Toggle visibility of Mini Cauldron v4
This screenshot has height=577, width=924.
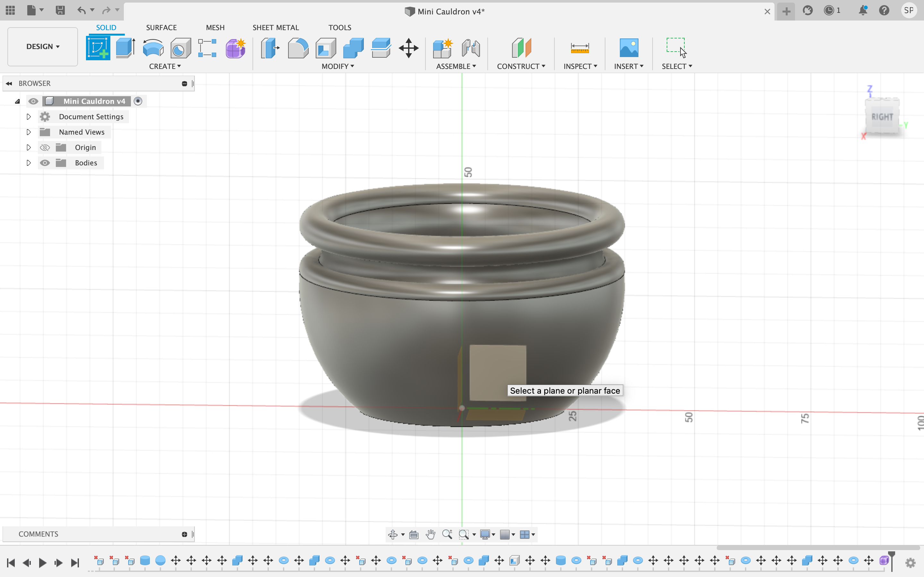point(34,101)
